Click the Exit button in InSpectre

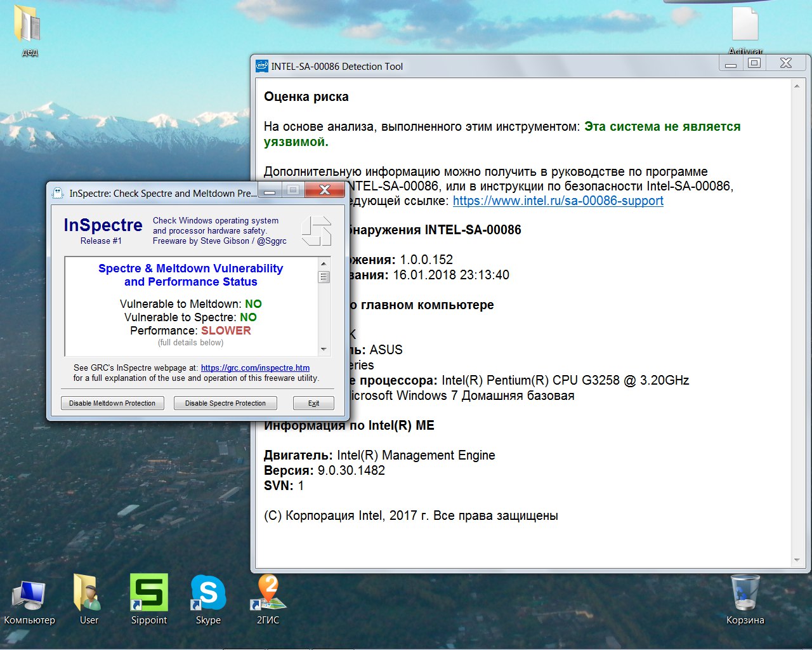[313, 403]
